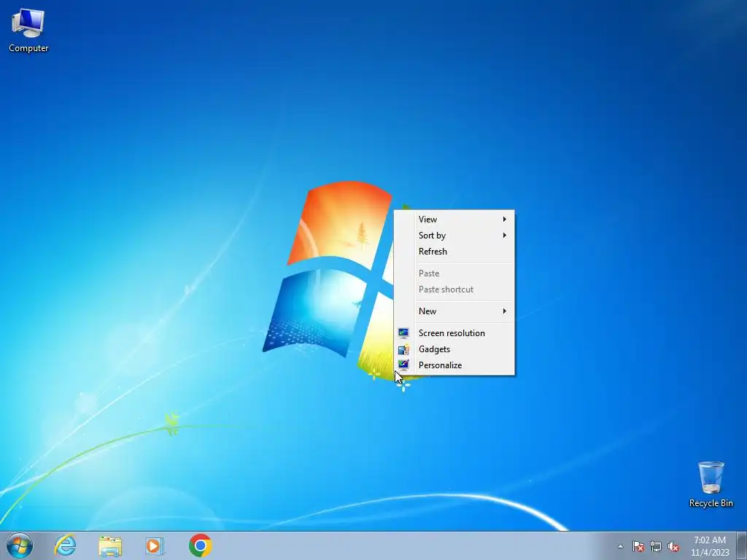Select the Recycle Bin desktop icon
747x560 pixels.
[x=711, y=484]
